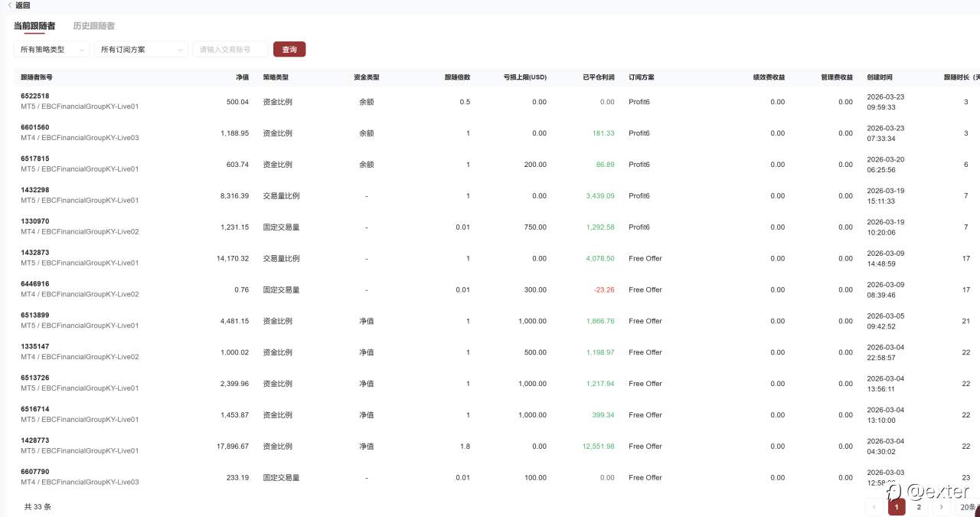This screenshot has height=517, width=980.
Task: Click follower account 6607790
Action: click(34, 473)
